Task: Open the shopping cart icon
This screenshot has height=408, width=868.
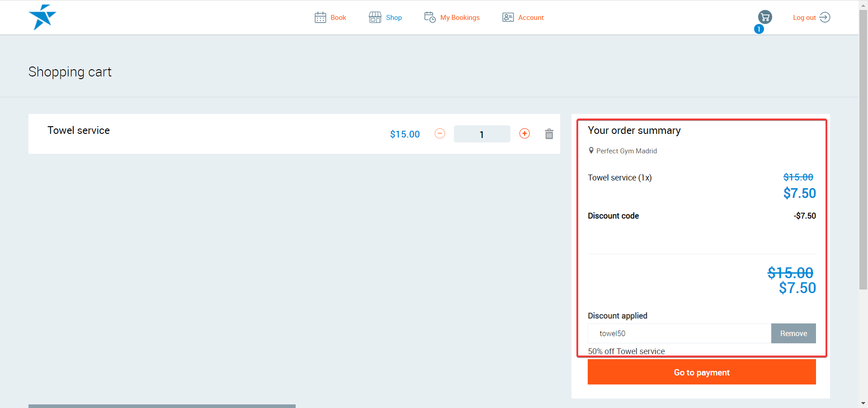Action: tap(765, 18)
